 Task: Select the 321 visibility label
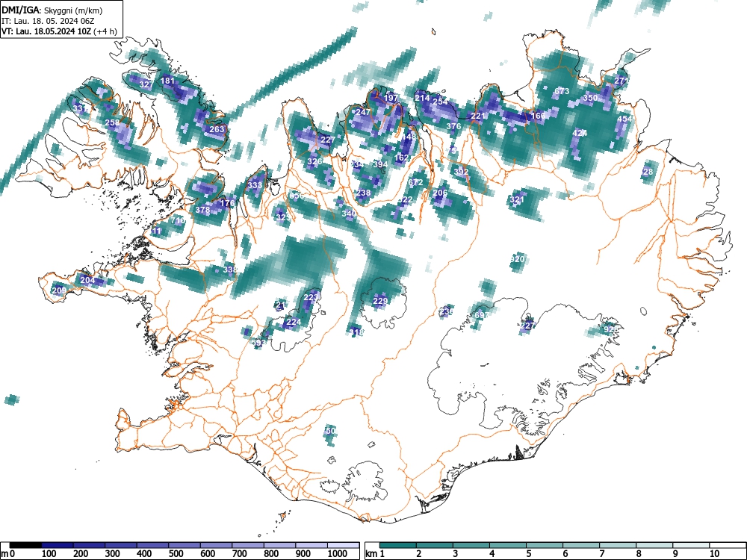pos(517,199)
